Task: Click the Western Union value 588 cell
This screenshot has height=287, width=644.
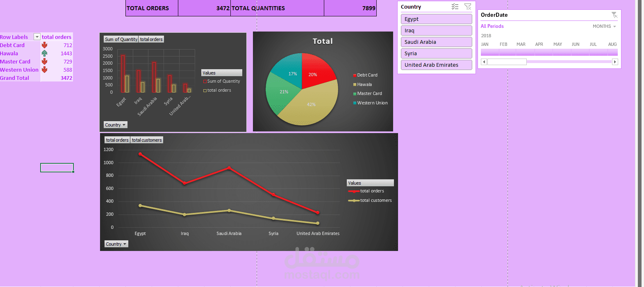Action: [57, 70]
